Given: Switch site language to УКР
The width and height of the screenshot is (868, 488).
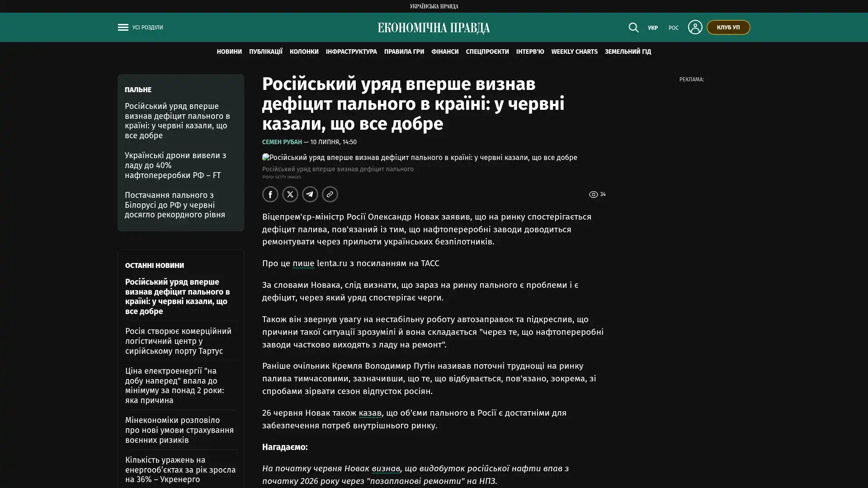Looking at the screenshot, I should (x=653, y=28).
